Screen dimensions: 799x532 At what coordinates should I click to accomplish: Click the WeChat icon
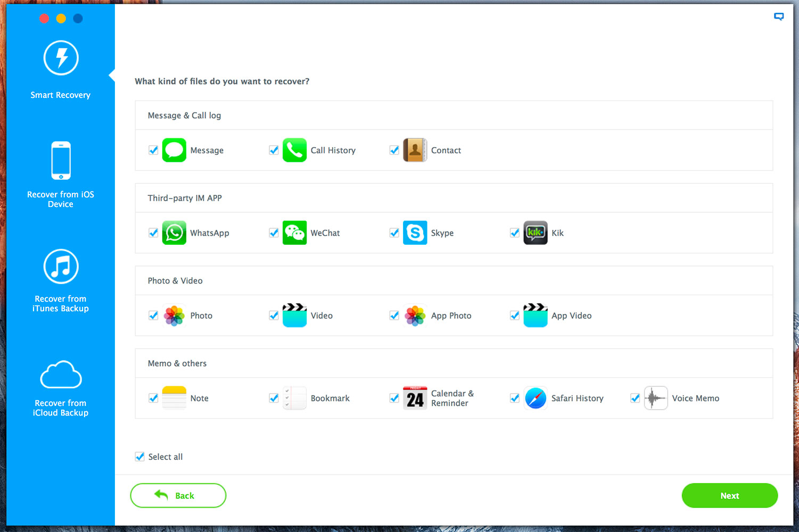(x=294, y=232)
